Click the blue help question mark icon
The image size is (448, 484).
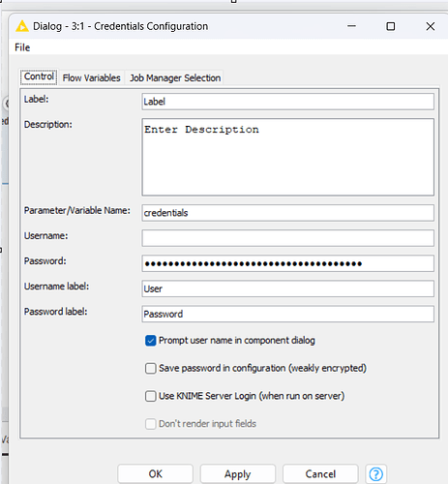(x=375, y=474)
